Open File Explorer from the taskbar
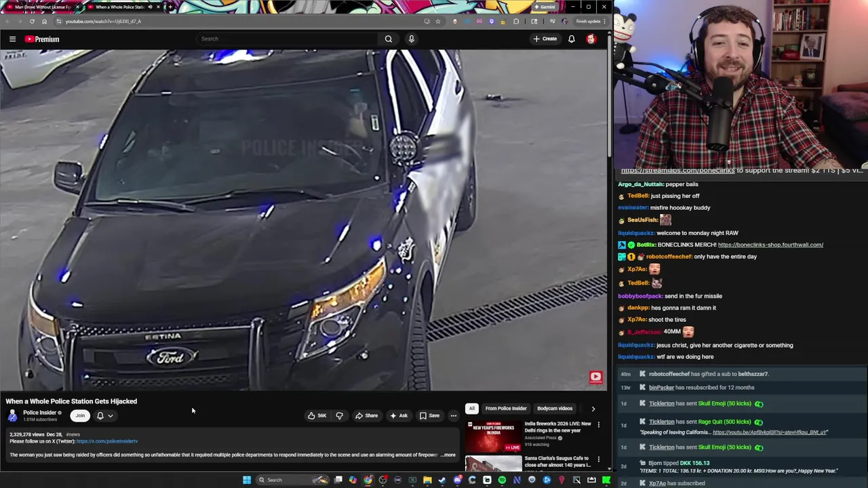Viewport: 868px width, 488px height. [x=427, y=480]
